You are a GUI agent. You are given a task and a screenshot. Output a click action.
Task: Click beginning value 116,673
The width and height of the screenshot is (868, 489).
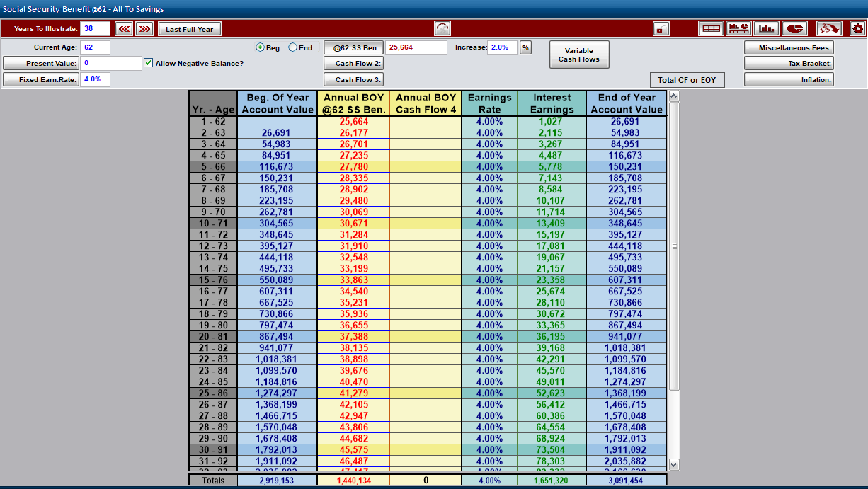[277, 167]
